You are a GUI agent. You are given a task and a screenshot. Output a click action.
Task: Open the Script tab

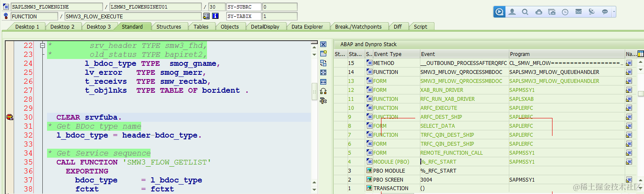coord(420,26)
